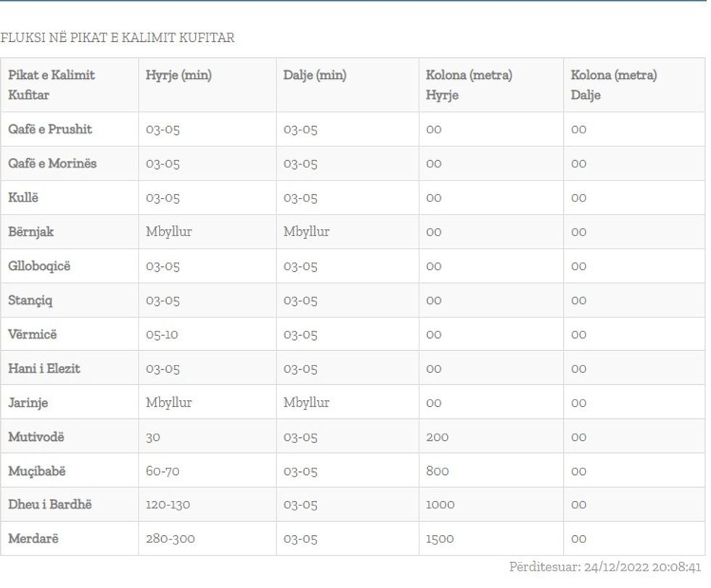
Task: Click the Dheu i Bardhë row label
Action: point(50,505)
